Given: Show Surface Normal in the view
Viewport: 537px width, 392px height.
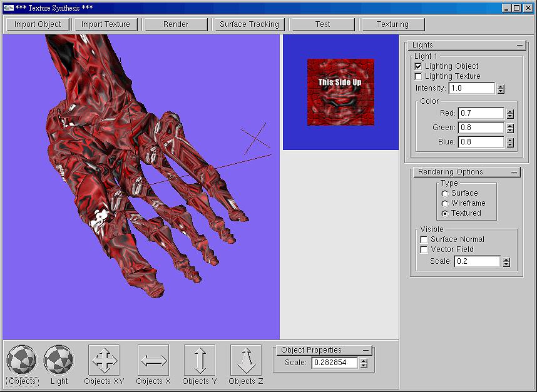Looking at the screenshot, I should pos(424,239).
